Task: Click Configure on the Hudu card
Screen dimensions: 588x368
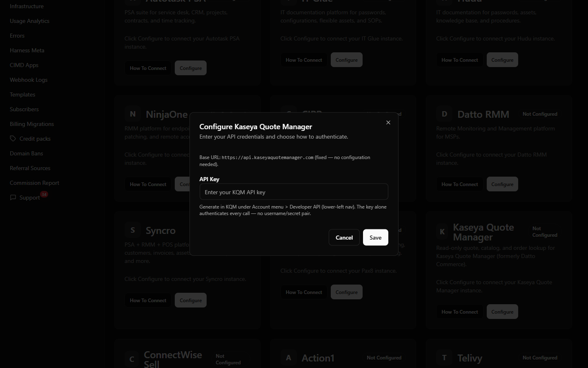Action: click(502, 60)
